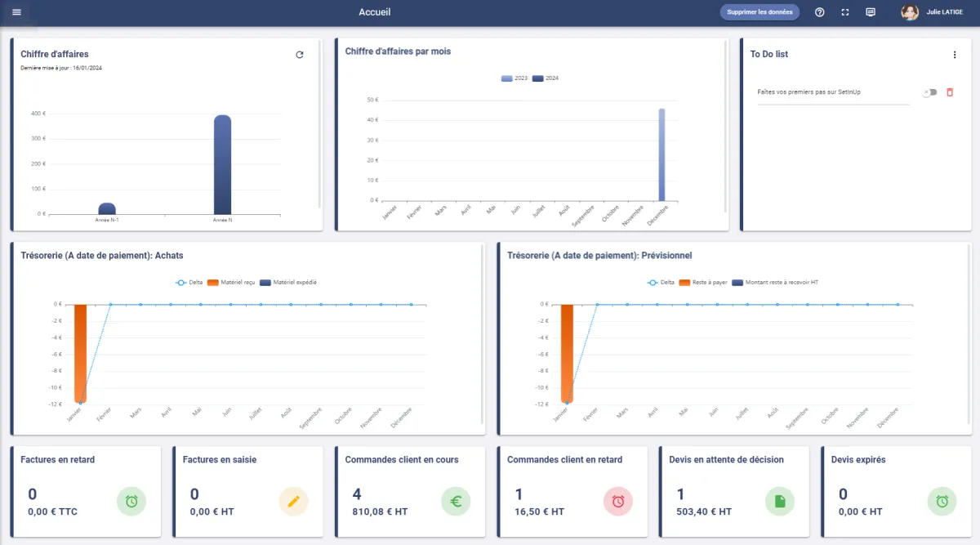Click the Faites vos premiers pas task text
The height and width of the screenshot is (545, 980).
pos(809,92)
